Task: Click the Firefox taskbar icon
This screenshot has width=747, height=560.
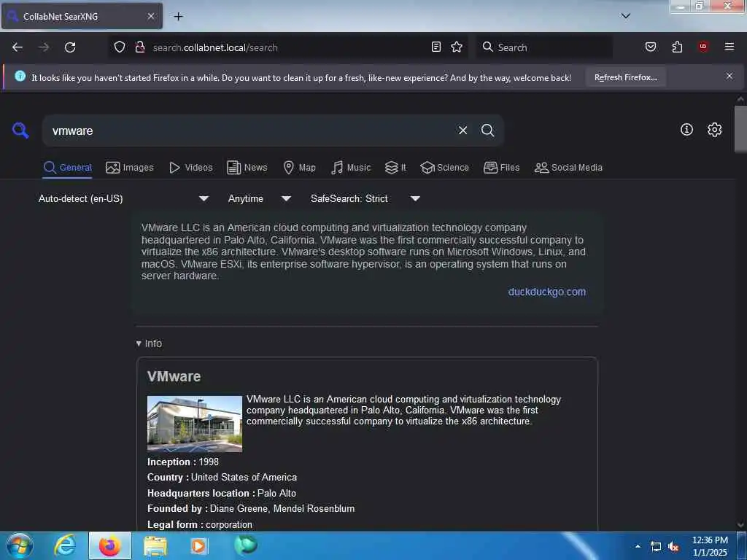Action: pyautogui.click(x=110, y=545)
